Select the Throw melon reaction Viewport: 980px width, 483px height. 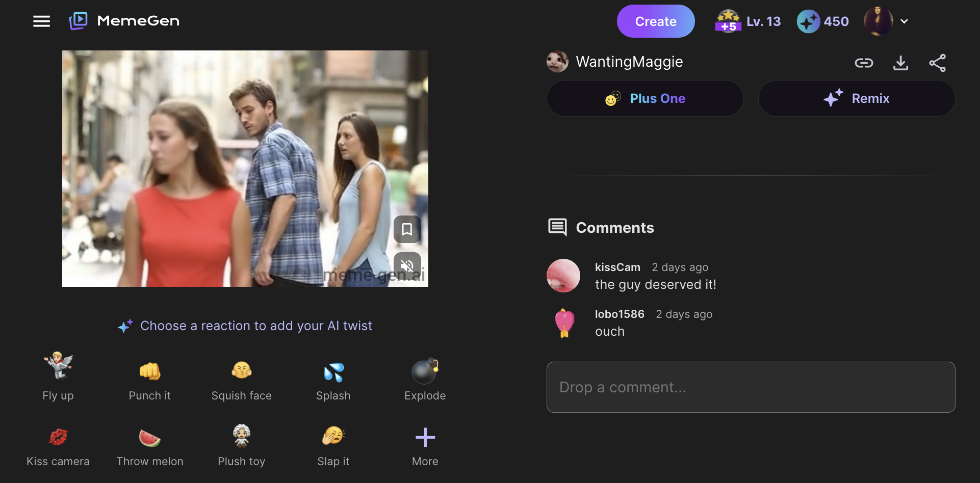(x=149, y=446)
